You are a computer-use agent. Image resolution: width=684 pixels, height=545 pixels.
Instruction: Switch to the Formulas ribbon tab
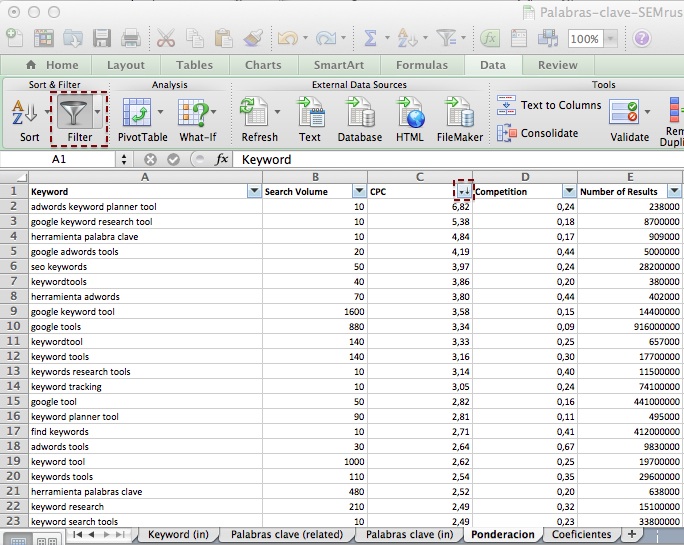point(422,65)
